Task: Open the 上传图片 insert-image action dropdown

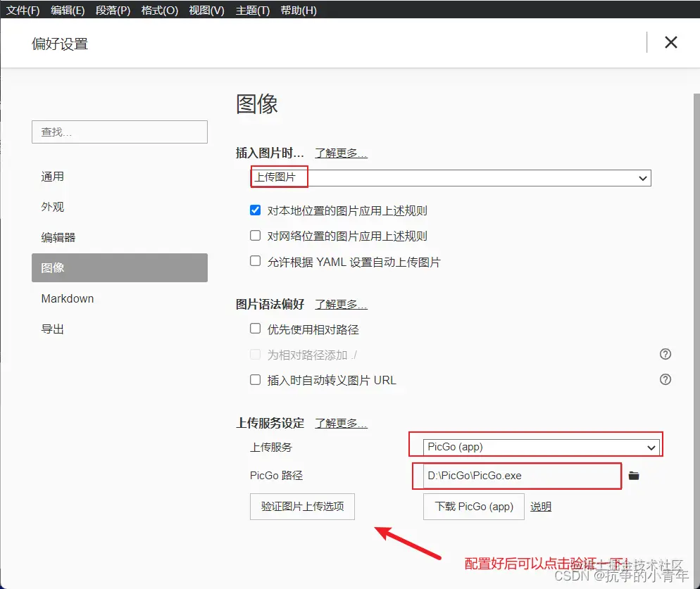Action: click(451, 177)
